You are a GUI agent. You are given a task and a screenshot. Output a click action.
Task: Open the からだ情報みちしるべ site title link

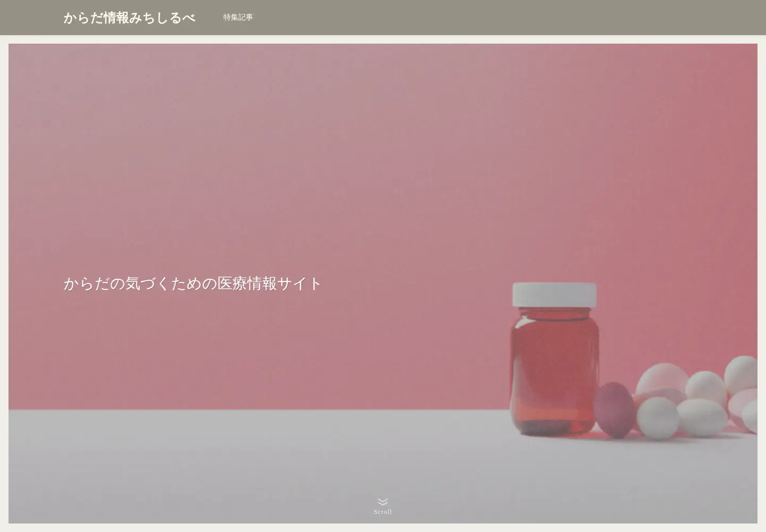[x=129, y=18]
